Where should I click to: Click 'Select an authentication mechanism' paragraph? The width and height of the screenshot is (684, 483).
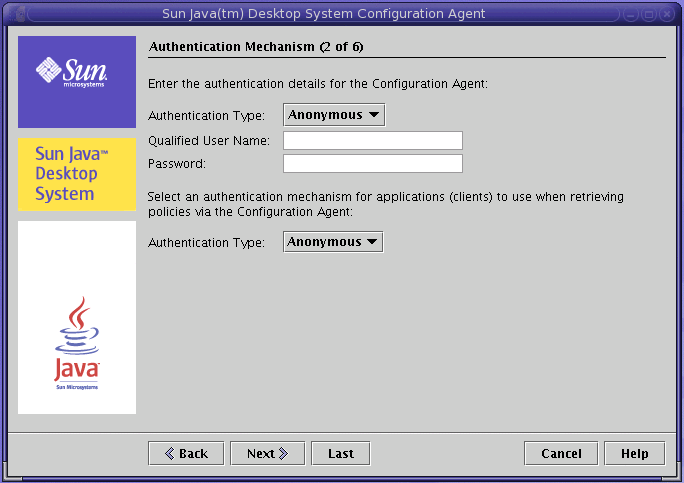coord(386,204)
